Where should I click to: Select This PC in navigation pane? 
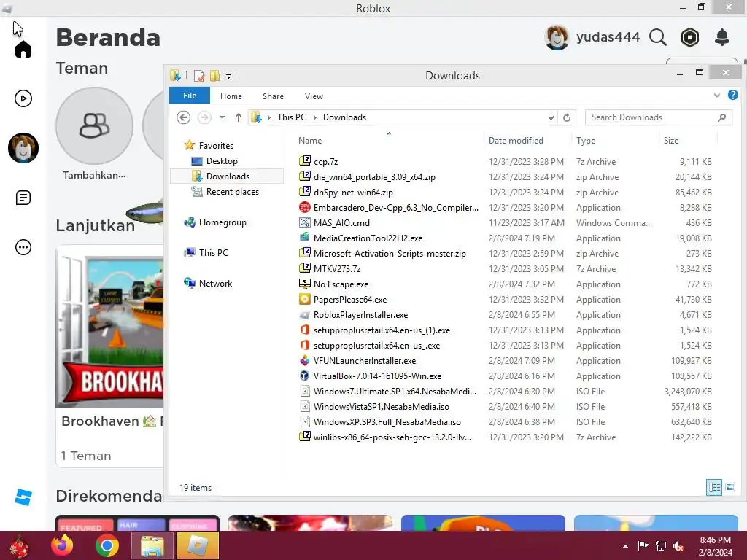pos(213,252)
